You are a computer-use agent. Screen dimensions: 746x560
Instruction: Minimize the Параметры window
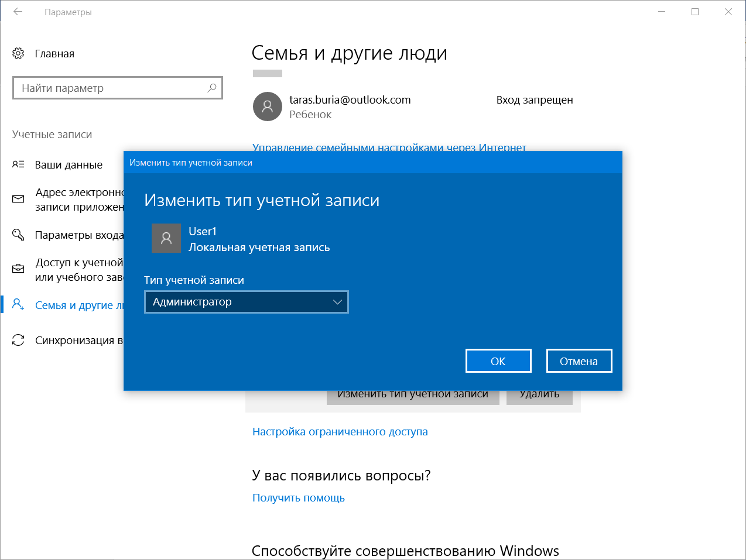click(x=662, y=12)
